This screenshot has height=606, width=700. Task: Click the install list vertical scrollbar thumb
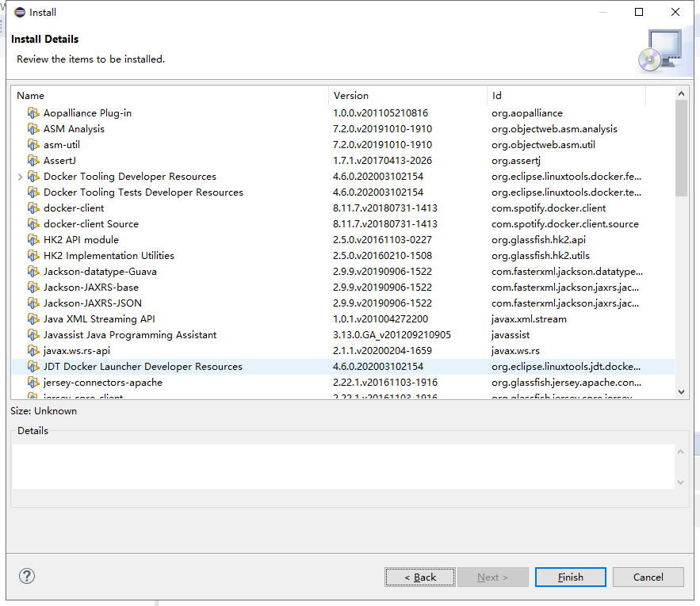coord(681,147)
